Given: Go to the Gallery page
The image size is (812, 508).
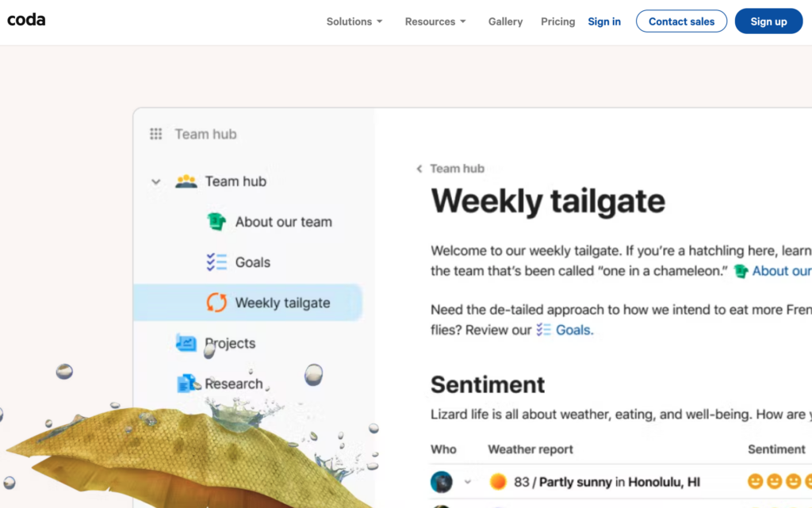Looking at the screenshot, I should (505, 21).
